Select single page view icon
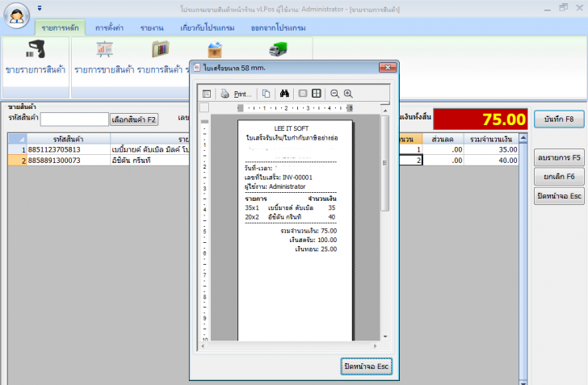Image resolution: width=588 pixels, height=385 pixels. pos(303,94)
